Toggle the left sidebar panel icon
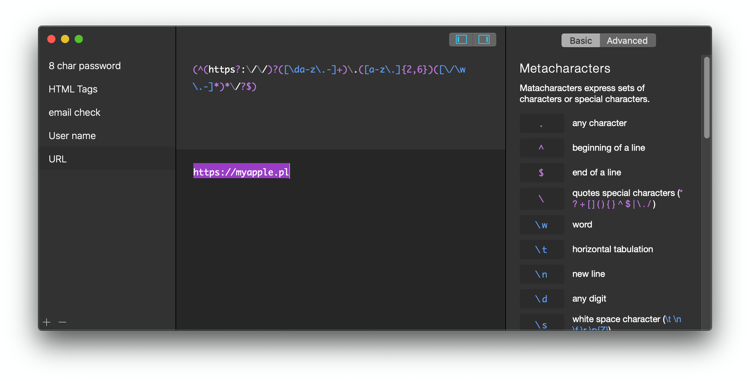This screenshot has width=750, height=381. pyautogui.click(x=461, y=40)
